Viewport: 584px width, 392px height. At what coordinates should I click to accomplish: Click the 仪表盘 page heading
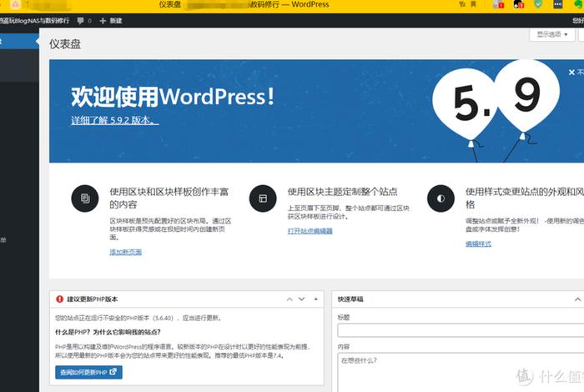point(65,44)
